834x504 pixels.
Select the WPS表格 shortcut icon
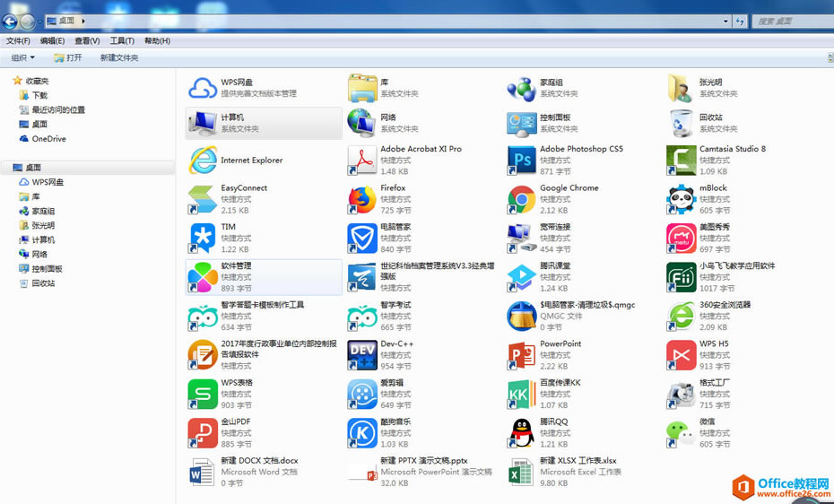click(202, 394)
